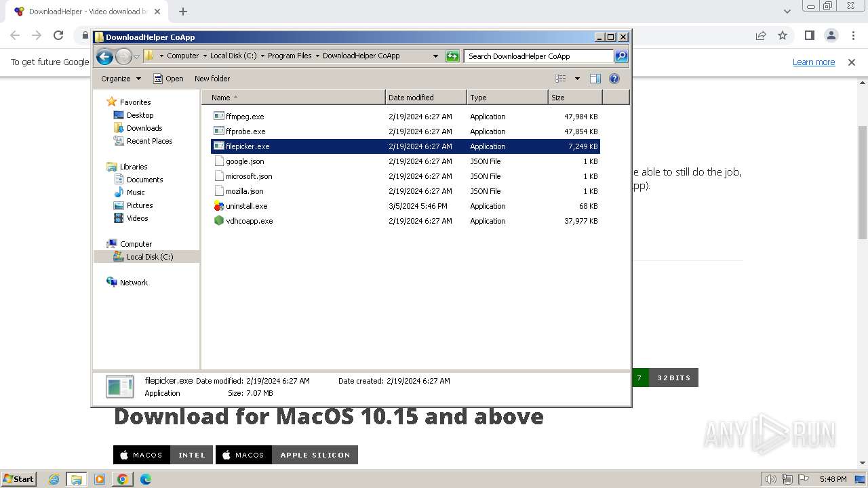Dismiss the Chrome infobar
The height and width of the screenshot is (488, 868).
pyautogui.click(x=852, y=62)
